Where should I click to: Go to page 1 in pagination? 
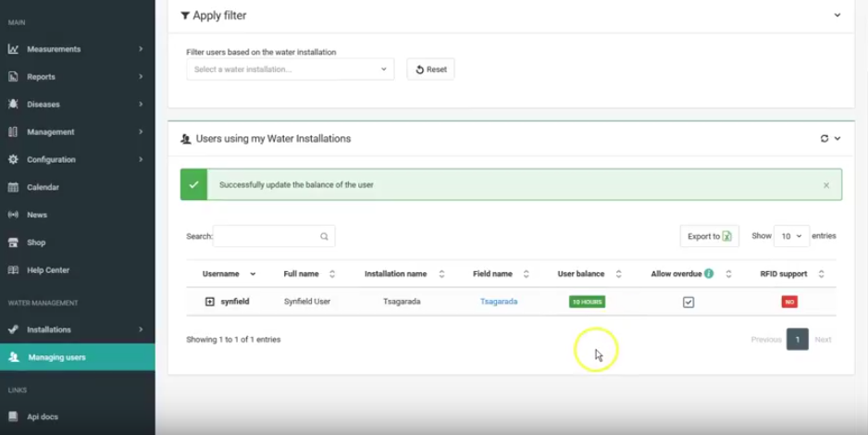[x=797, y=340]
